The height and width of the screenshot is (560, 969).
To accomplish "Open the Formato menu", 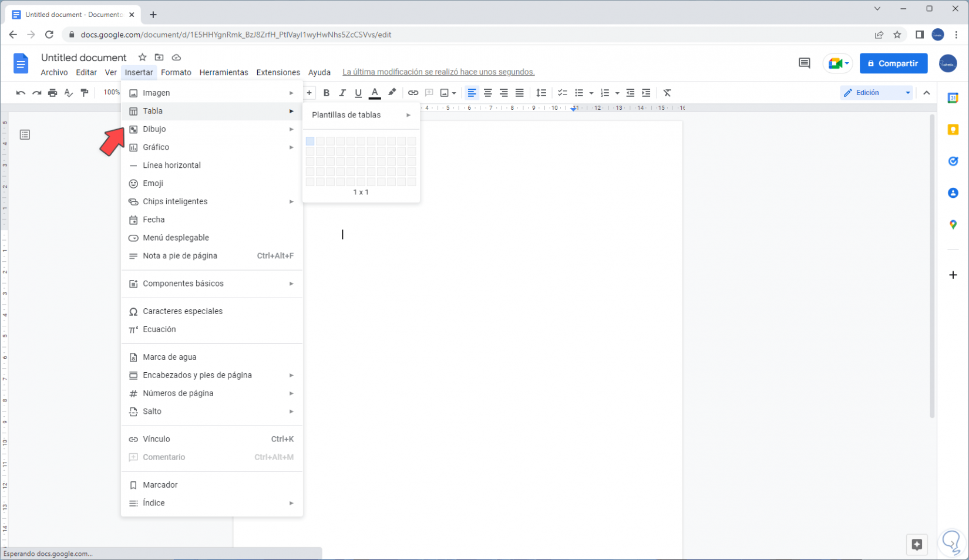I will (176, 72).
